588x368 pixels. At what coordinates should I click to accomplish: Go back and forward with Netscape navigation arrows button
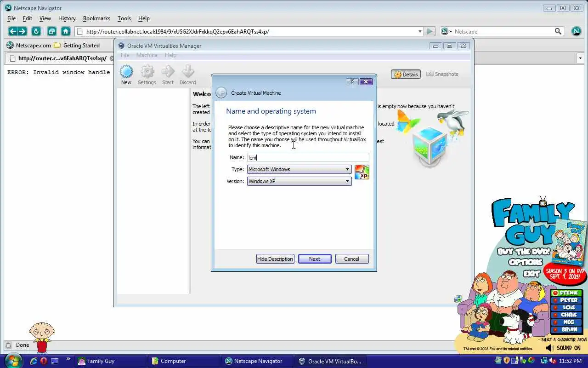18,31
